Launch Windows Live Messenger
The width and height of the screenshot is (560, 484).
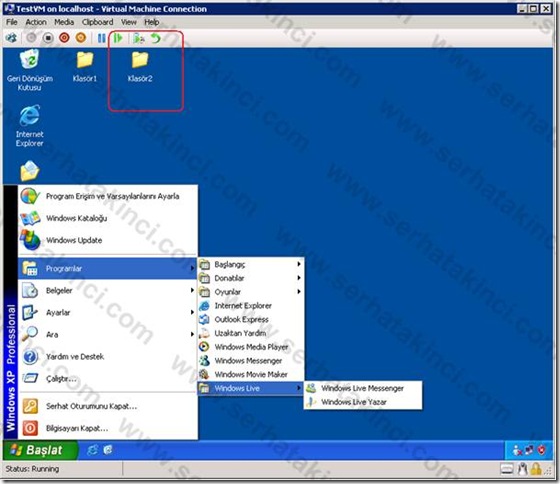tap(363, 388)
